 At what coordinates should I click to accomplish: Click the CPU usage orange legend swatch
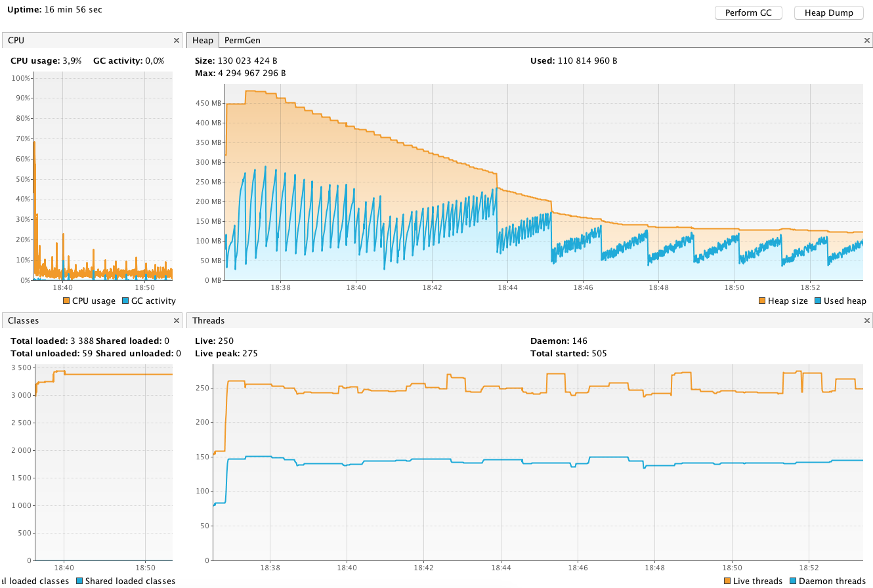(x=66, y=301)
